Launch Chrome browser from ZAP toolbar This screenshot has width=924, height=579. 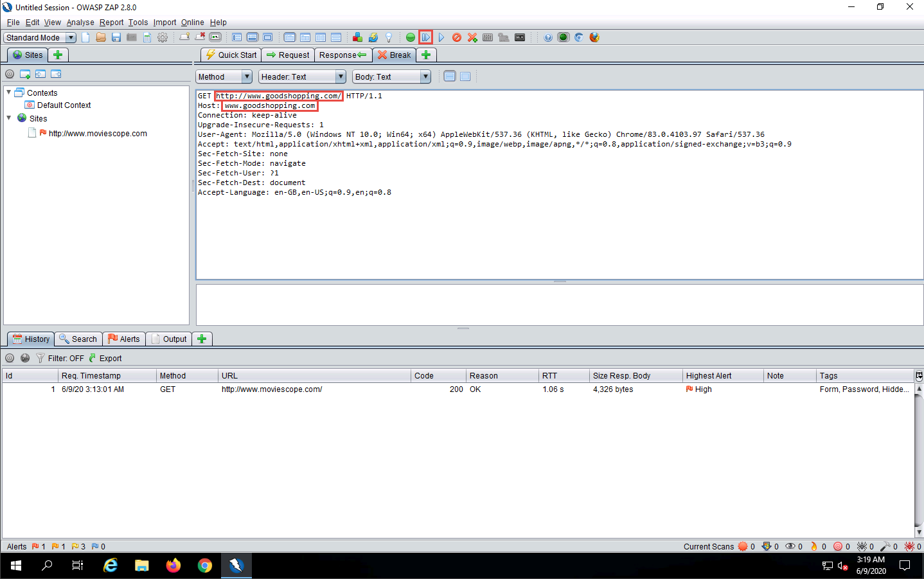click(x=579, y=37)
